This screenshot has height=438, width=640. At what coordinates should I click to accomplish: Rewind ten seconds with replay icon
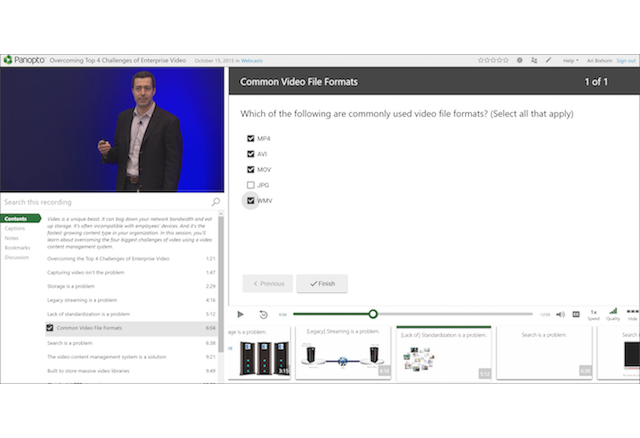[263, 314]
